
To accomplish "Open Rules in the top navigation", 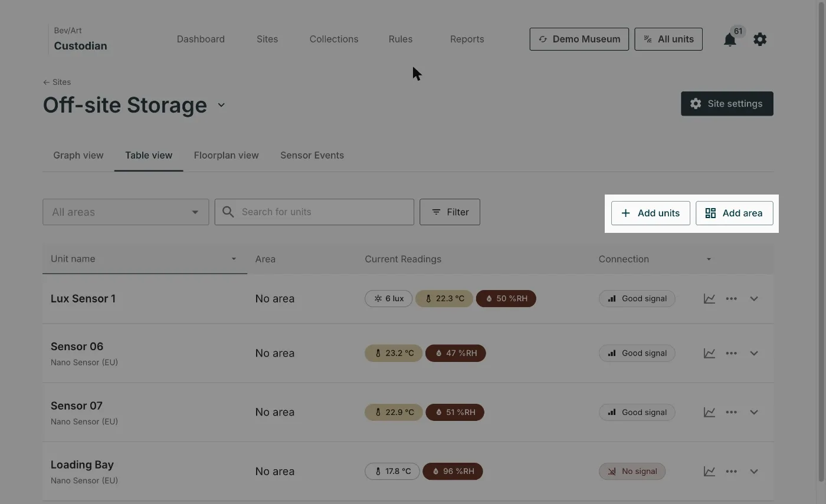I will click(401, 39).
